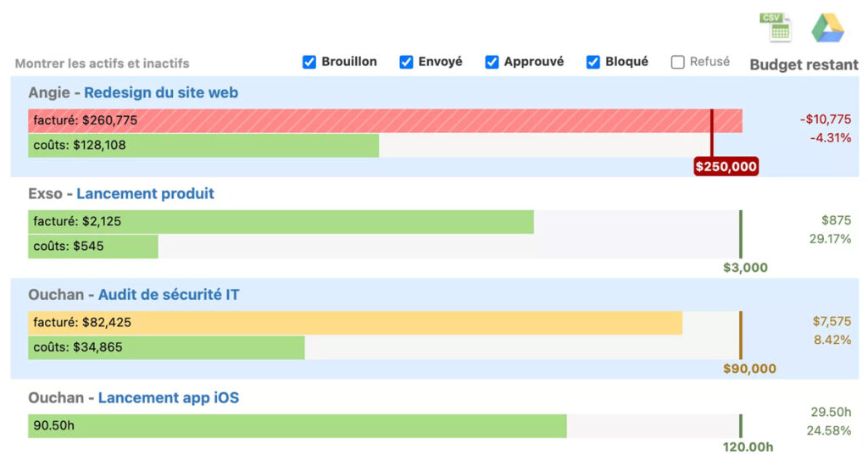Click the orange facturé $82,425 bar
Screen dimensions: 868x466
[x=354, y=323]
